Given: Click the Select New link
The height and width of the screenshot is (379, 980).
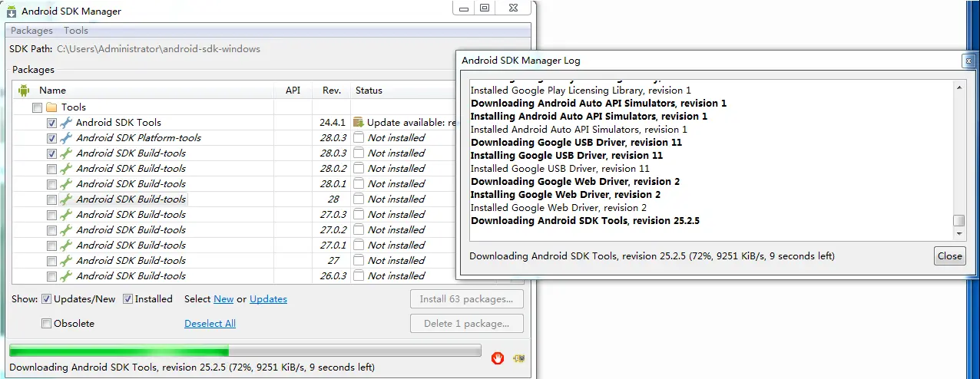Looking at the screenshot, I should 223,299.
